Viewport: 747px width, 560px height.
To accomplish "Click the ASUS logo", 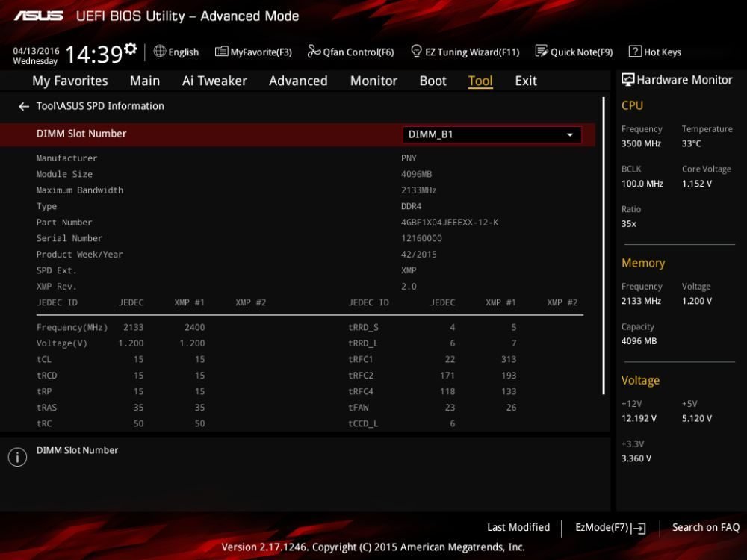I will click(39, 16).
